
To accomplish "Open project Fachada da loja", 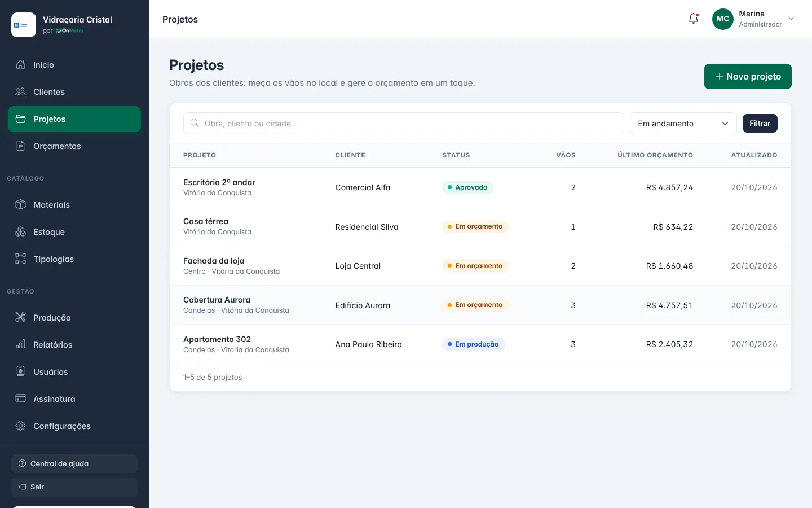I will click(214, 261).
